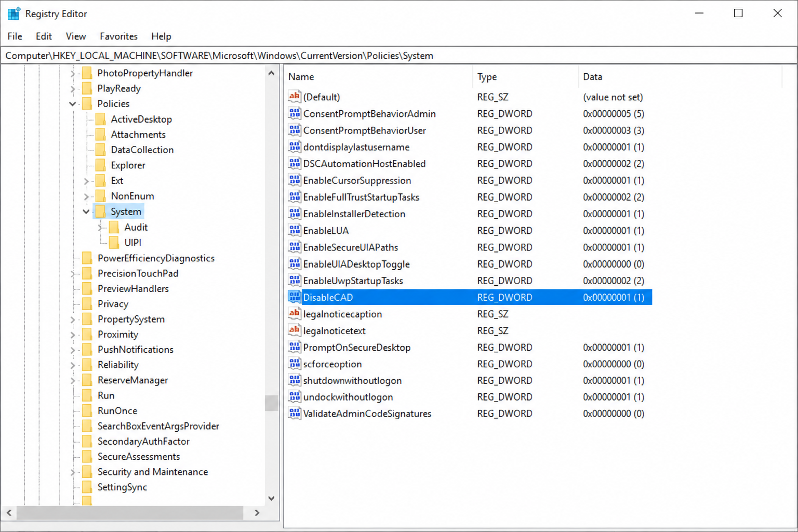The image size is (798, 532).
Task: Select the DataCollection key
Action: click(142, 150)
